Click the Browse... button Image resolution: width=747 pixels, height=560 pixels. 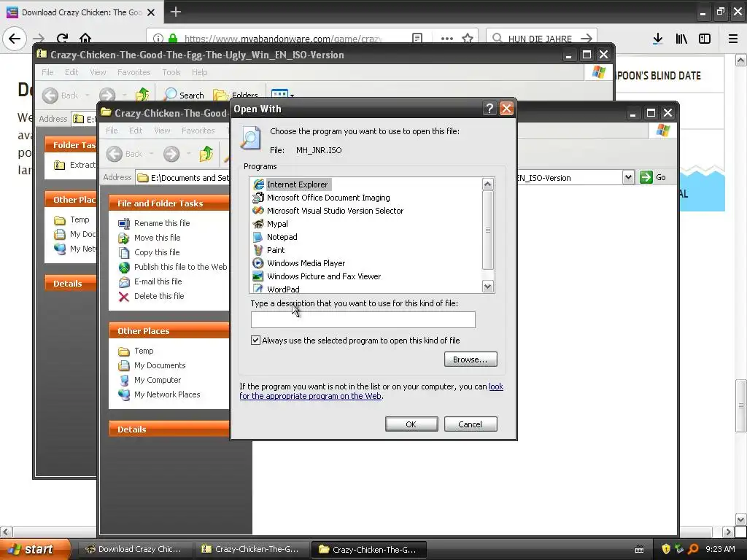471,359
